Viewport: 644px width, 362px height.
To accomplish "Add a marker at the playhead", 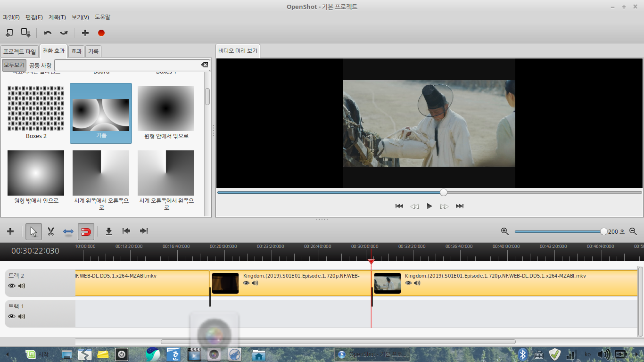I will (109, 231).
